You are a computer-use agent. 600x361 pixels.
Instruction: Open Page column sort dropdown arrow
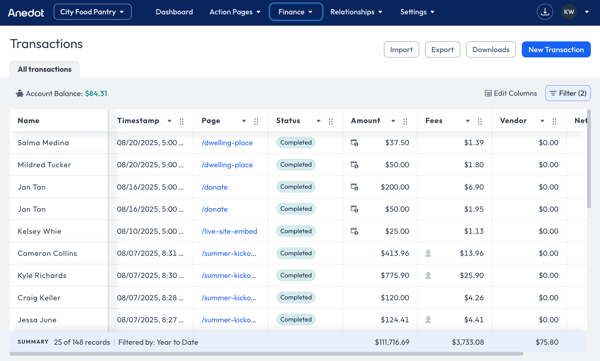click(x=244, y=121)
